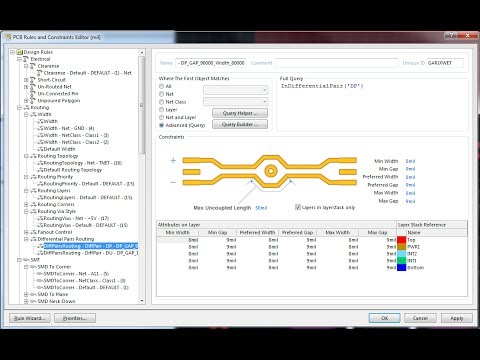The width and height of the screenshot is (480, 360).
Task: Click the Bottom layer blue color swatch
Action: point(402,268)
